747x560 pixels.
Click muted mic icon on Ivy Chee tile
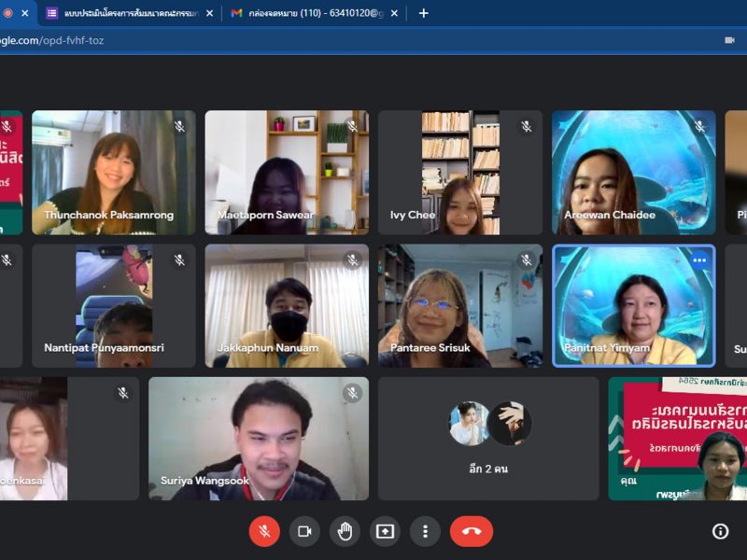[x=526, y=126]
